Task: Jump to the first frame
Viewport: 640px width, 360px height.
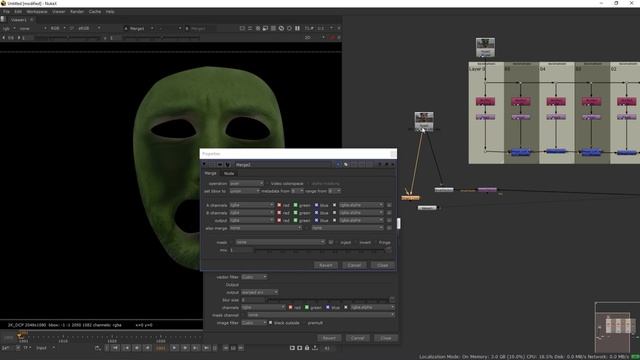Action: [x=116, y=348]
